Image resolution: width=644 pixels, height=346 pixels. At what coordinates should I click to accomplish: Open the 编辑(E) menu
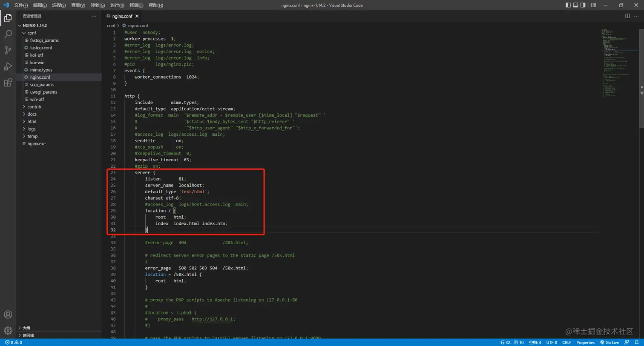point(40,5)
